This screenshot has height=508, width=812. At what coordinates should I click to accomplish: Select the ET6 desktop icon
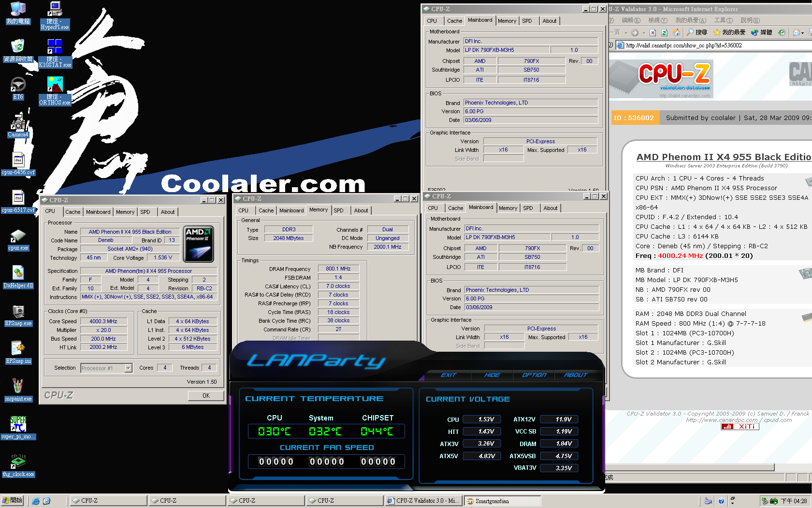18,88
